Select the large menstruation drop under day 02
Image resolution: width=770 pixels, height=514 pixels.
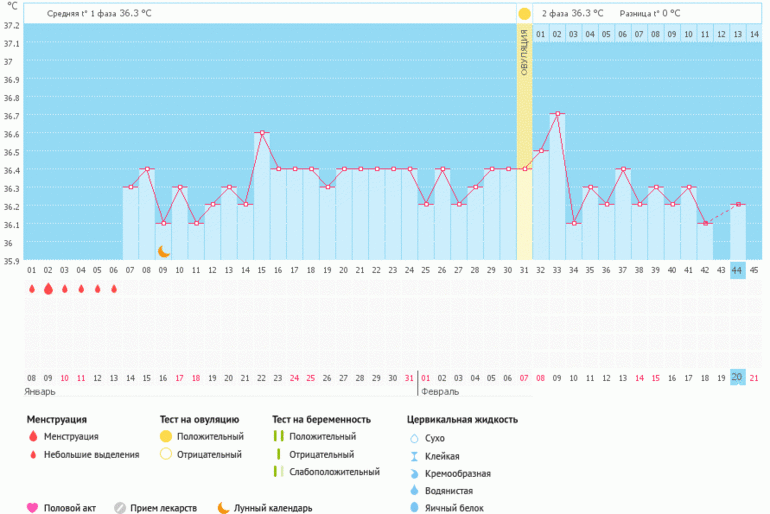(x=48, y=289)
